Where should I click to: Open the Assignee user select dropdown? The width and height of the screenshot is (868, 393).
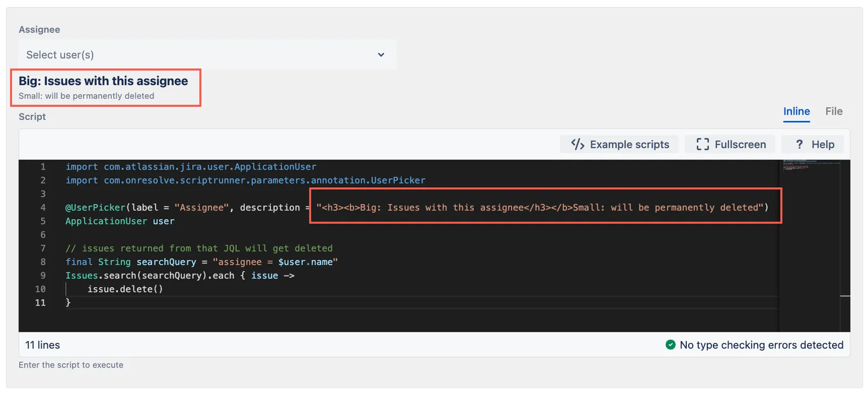click(207, 55)
